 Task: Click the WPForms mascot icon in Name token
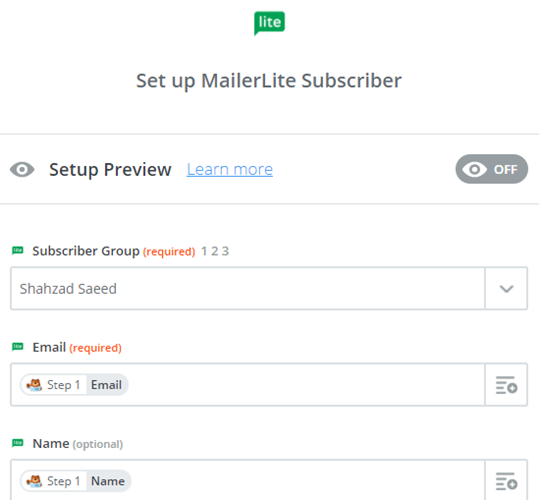click(34, 481)
